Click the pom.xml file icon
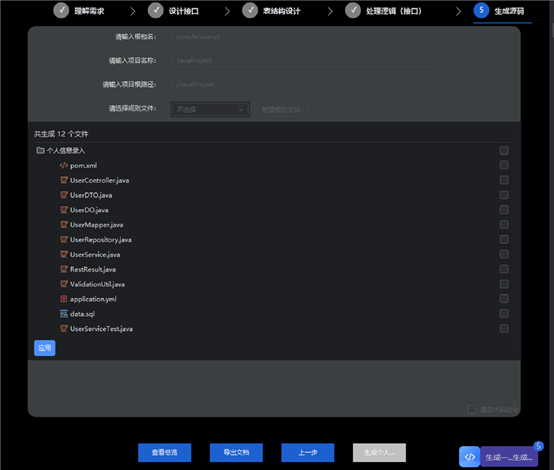This screenshot has height=470, width=554. (64, 165)
